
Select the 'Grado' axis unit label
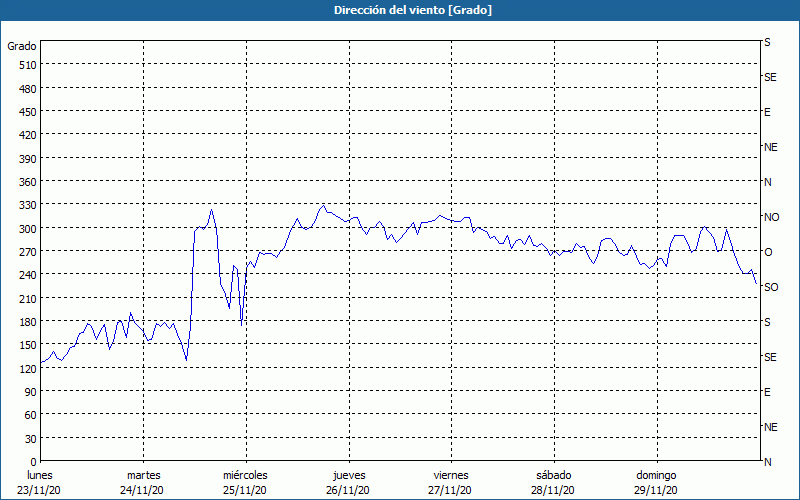(22, 46)
